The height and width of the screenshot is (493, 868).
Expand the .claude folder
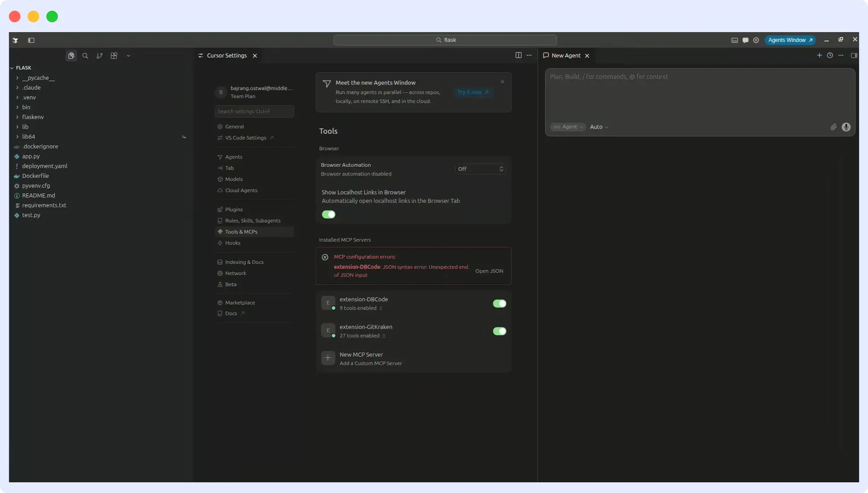pyautogui.click(x=101, y=87)
